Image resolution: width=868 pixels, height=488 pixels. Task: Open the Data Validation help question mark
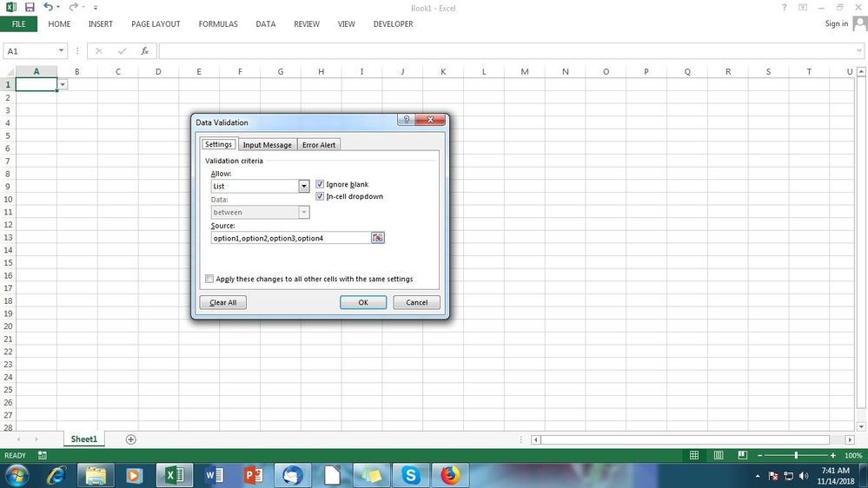click(x=406, y=120)
